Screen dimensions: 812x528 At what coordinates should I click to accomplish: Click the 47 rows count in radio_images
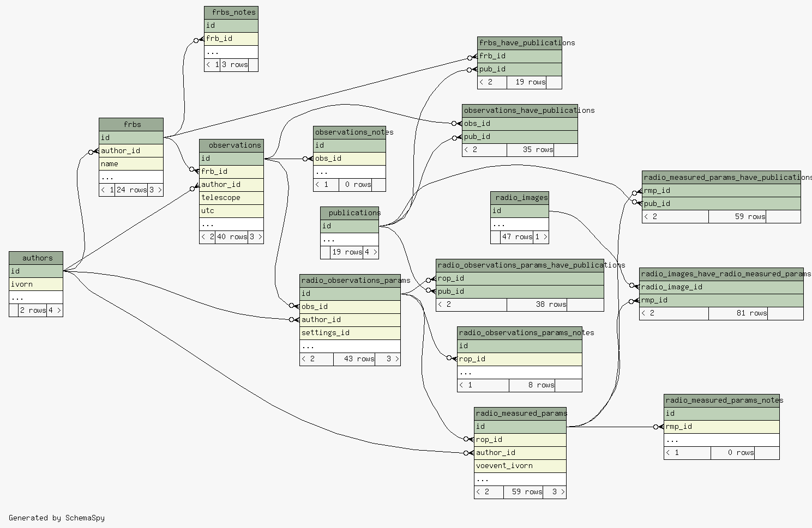(517, 237)
